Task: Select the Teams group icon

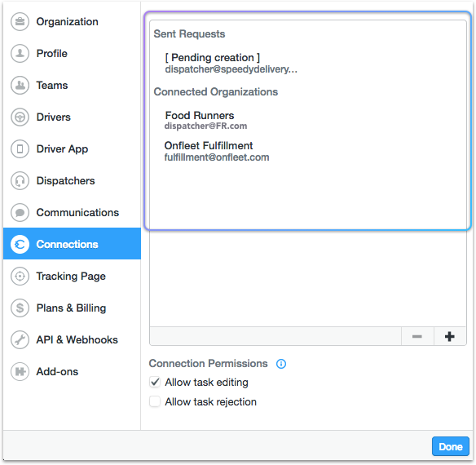Action: tap(20, 85)
